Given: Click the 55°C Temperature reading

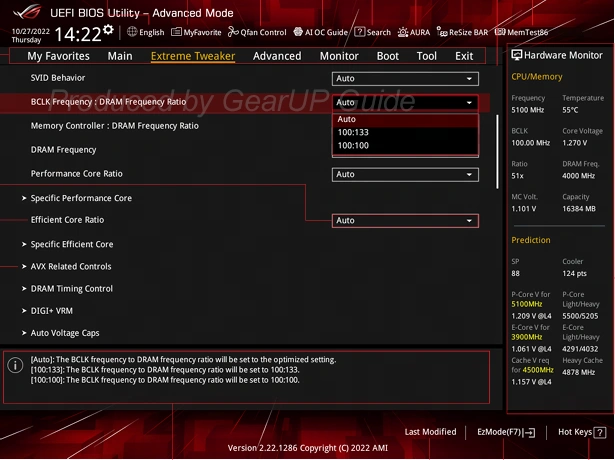Looking at the screenshot, I should click(x=570, y=110).
